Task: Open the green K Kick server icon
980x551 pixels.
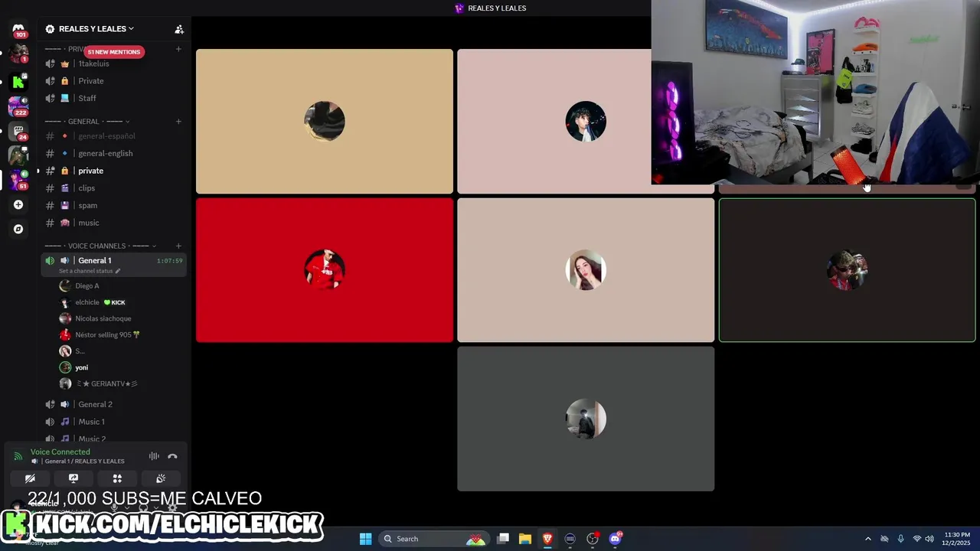Action: 18,82
